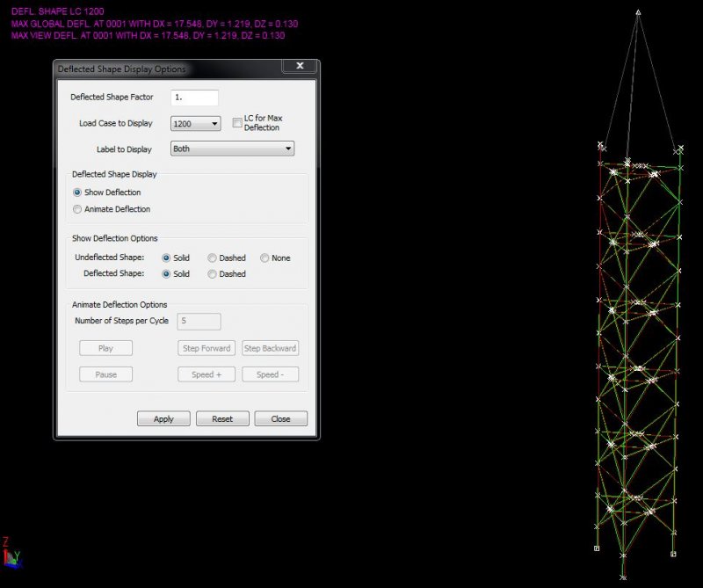Click the Reset button
The width and height of the screenshot is (703, 588).
[x=222, y=419]
